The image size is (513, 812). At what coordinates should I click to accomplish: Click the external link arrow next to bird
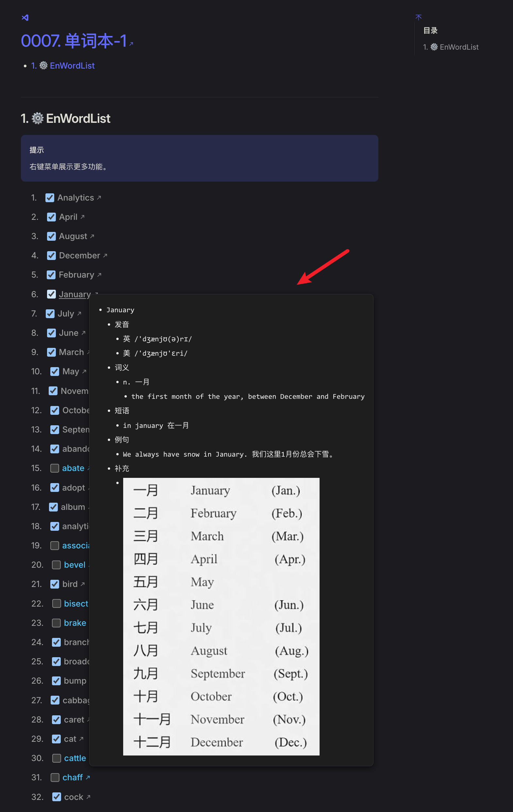(x=83, y=584)
